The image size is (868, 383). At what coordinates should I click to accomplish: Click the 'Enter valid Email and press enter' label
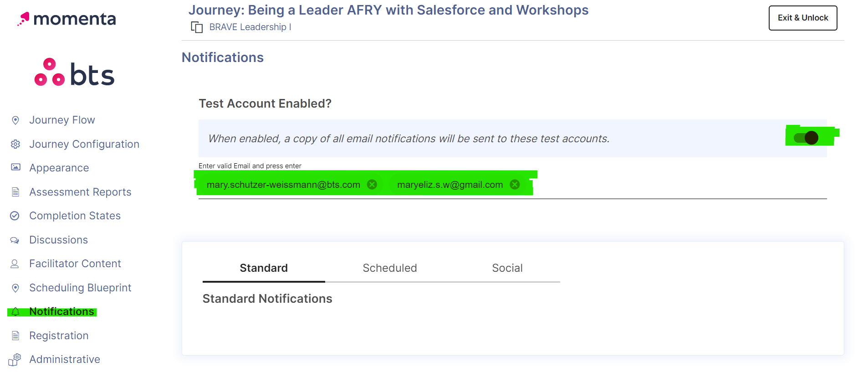[250, 166]
